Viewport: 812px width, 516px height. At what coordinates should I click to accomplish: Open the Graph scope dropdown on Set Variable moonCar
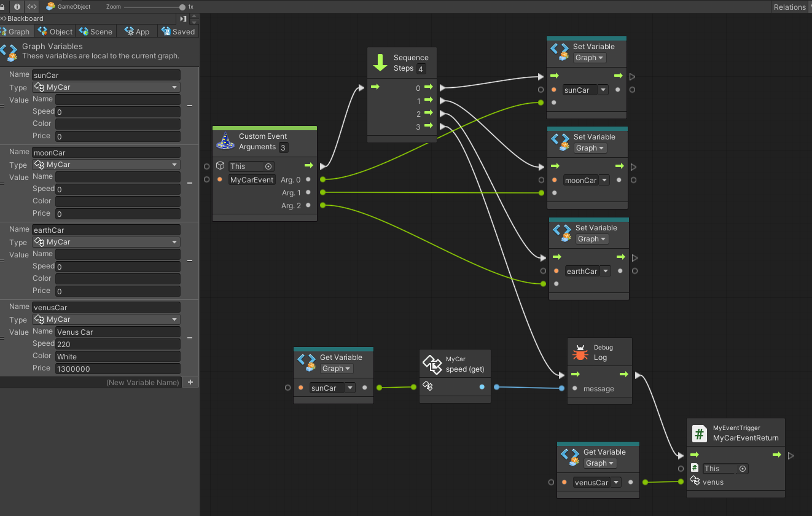(x=590, y=148)
